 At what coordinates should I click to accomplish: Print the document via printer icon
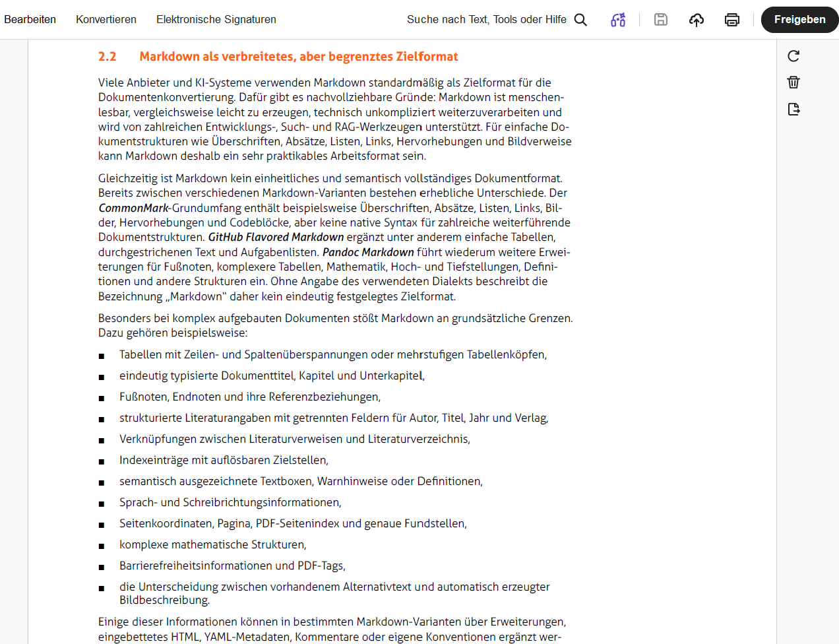coord(732,20)
